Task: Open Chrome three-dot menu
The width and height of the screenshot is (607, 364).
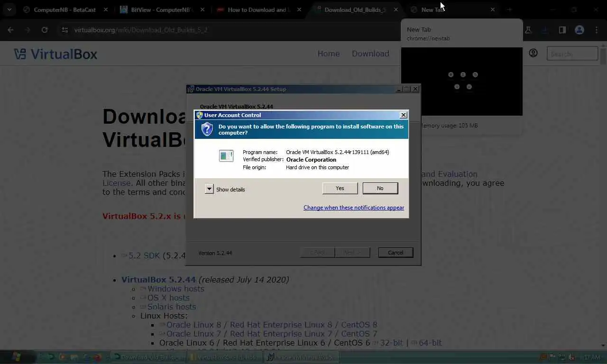Action: [x=597, y=30]
